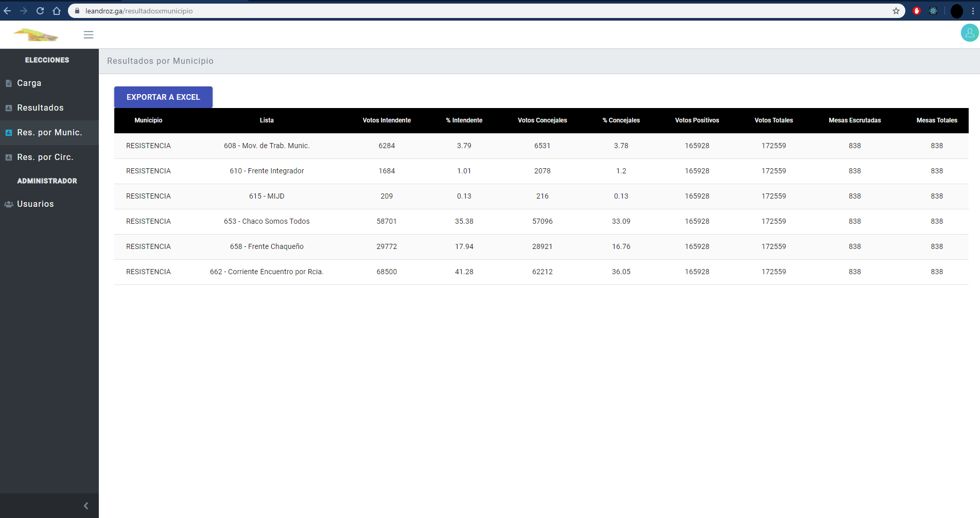The image size is (980, 518).
Task: Click the Resultados chart icon
Action: tap(9, 108)
